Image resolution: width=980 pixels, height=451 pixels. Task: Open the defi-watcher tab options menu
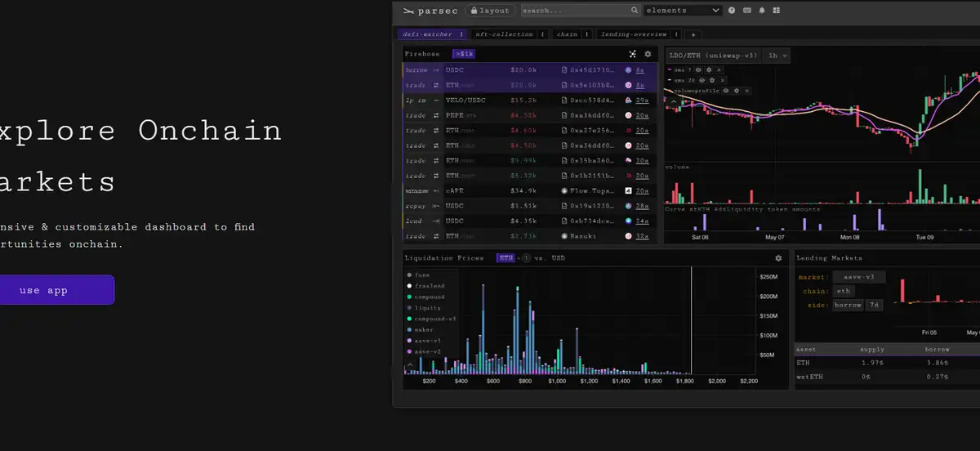[461, 34]
